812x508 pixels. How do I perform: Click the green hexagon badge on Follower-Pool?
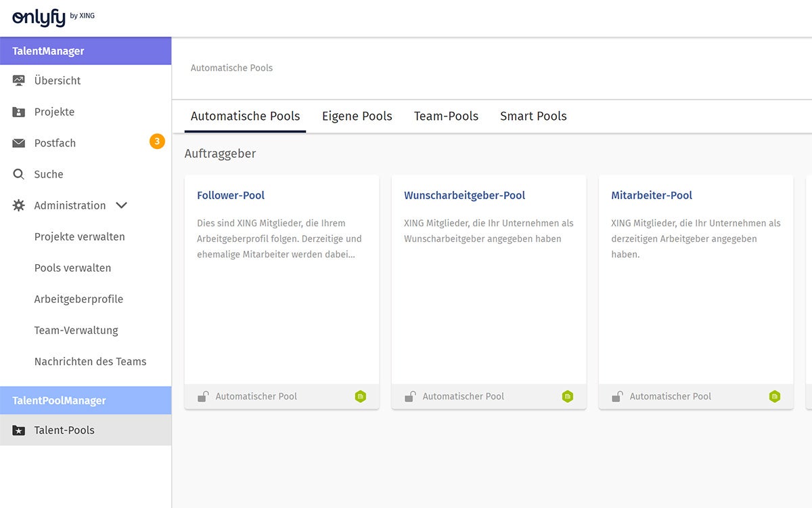[361, 396]
